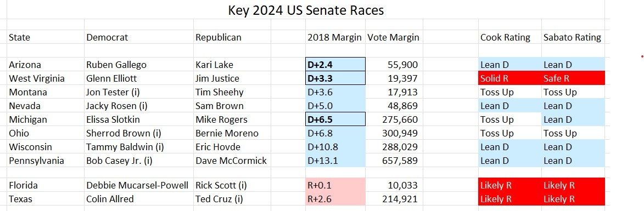Click the 2018 Margin column header
The height and width of the screenshot is (211, 644).
[335, 37]
